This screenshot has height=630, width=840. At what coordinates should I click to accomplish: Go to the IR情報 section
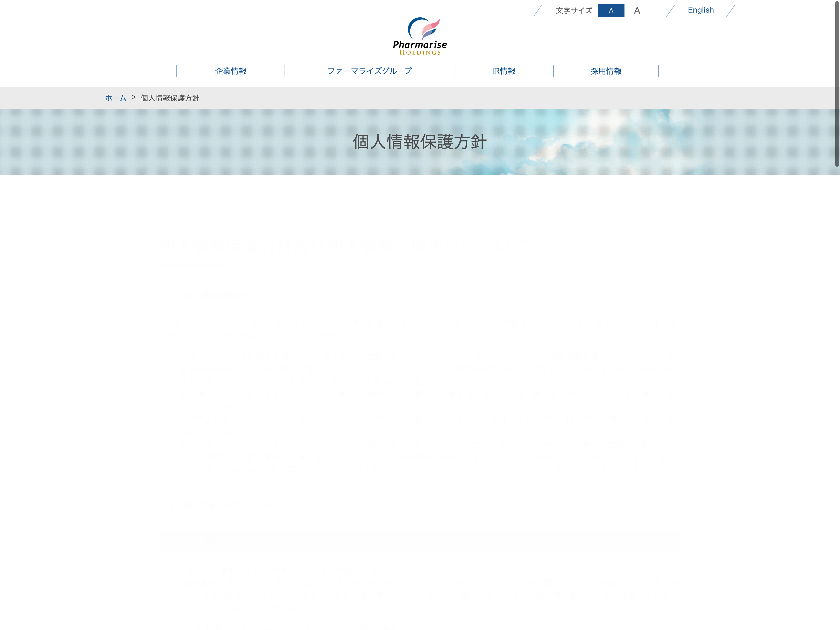point(503,71)
